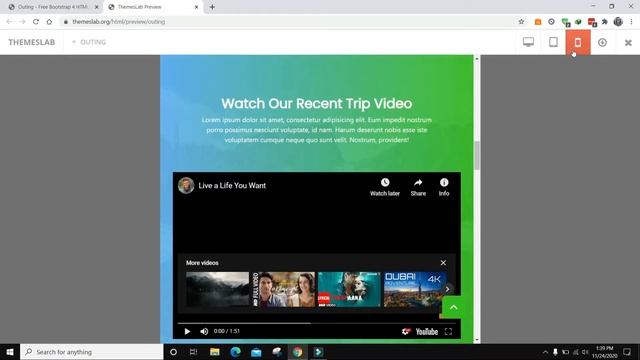The image size is (640, 360).
Task: Show next suggested videos arrow
Action: click(x=447, y=289)
